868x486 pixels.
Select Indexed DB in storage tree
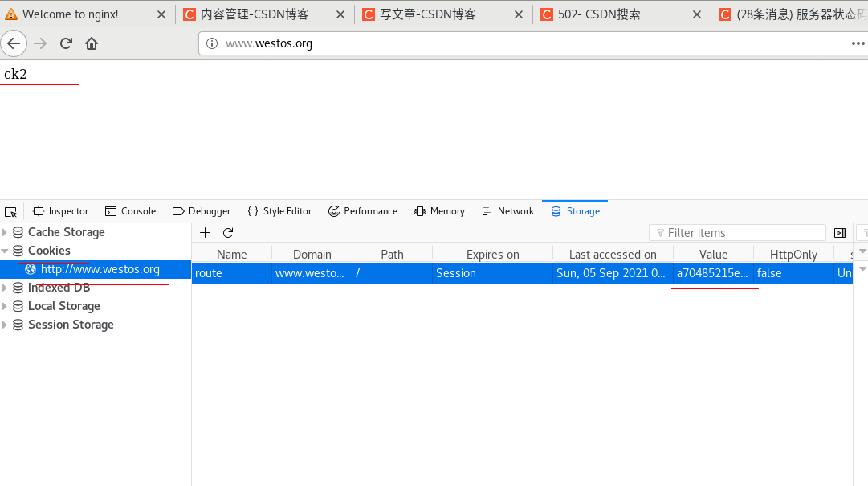(59, 288)
